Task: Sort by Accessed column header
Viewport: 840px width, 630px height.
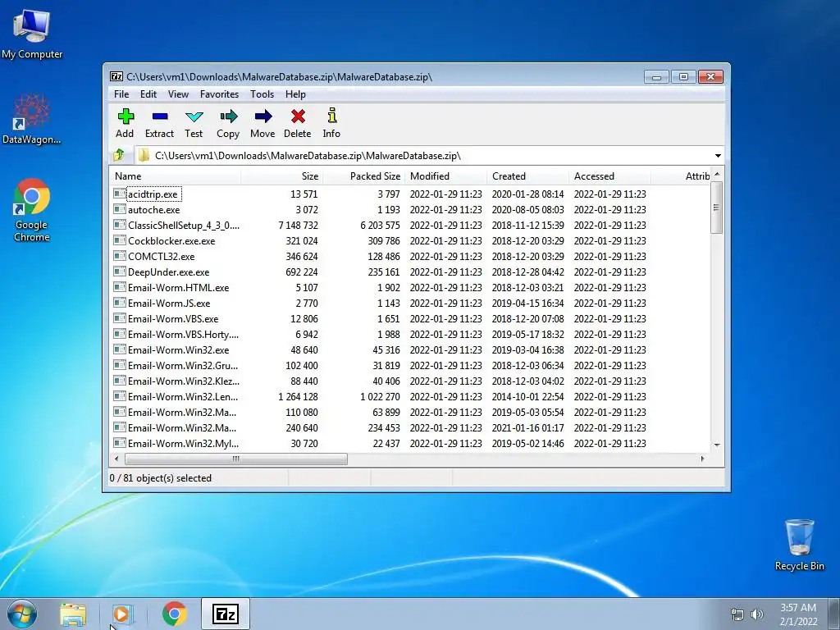Action: pyautogui.click(x=609, y=176)
